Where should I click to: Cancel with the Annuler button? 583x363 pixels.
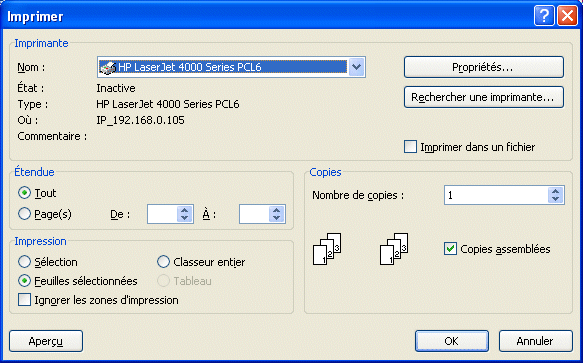pyautogui.click(x=535, y=341)
